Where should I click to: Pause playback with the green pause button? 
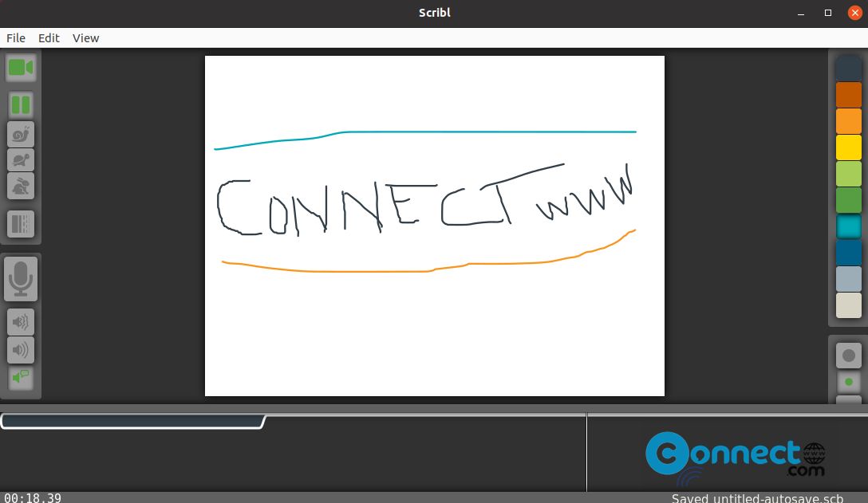tap(21, 105)
